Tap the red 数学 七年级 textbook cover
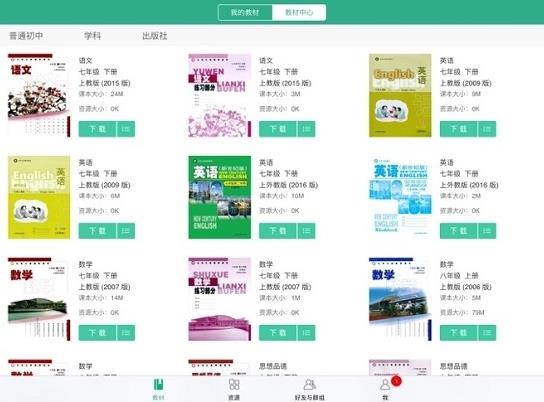The image size is (544, 402). tap(39, 299)
